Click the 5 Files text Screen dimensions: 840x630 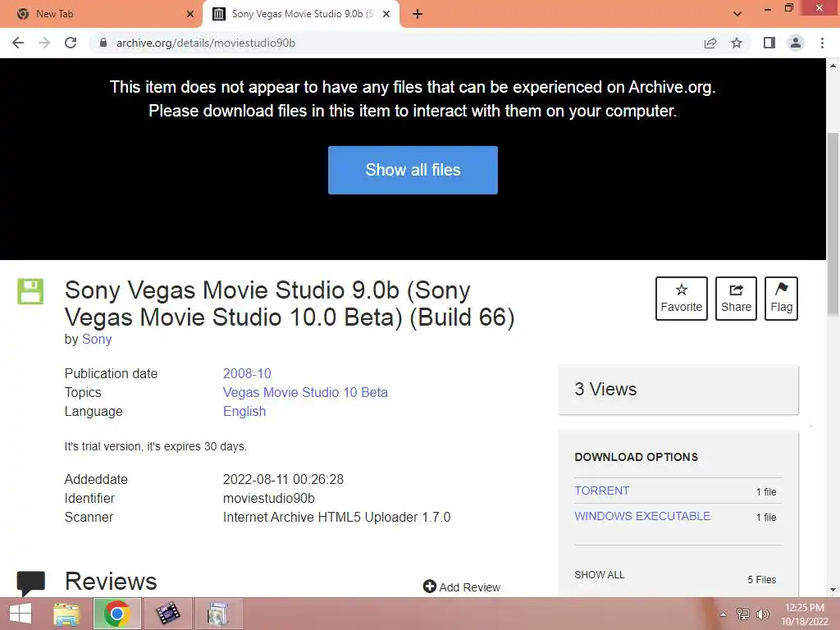(762, 580)
